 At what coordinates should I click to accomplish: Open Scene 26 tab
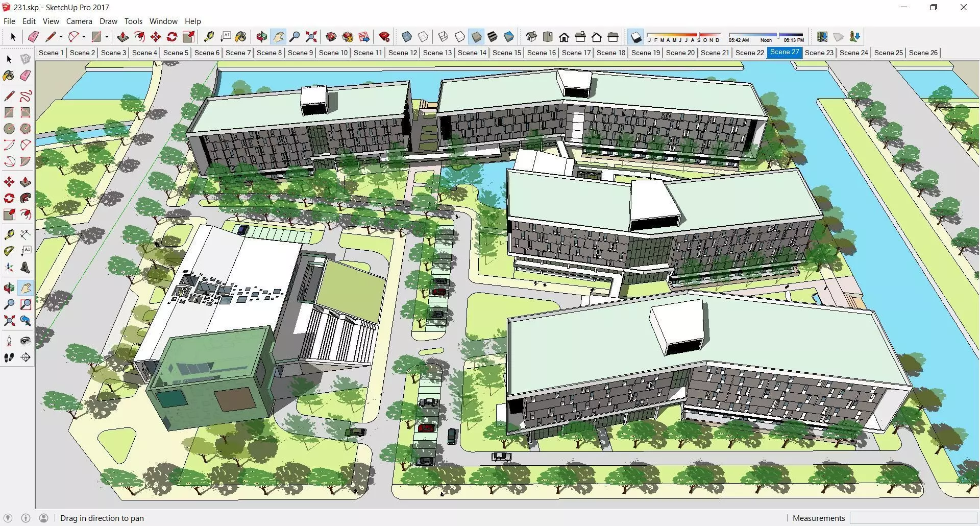pos(923,53)
